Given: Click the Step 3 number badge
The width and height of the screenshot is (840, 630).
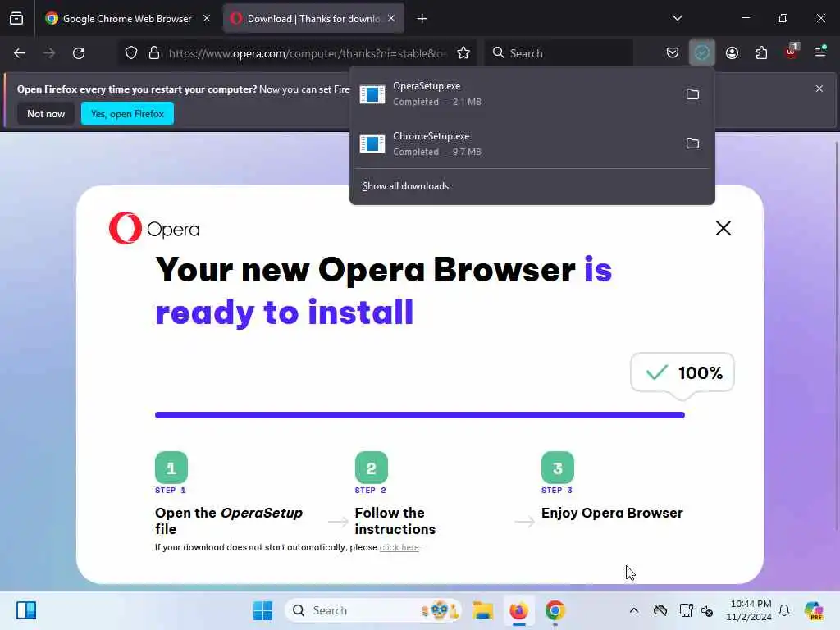Looking at the screenshot, I should click(x=558, y=468).
